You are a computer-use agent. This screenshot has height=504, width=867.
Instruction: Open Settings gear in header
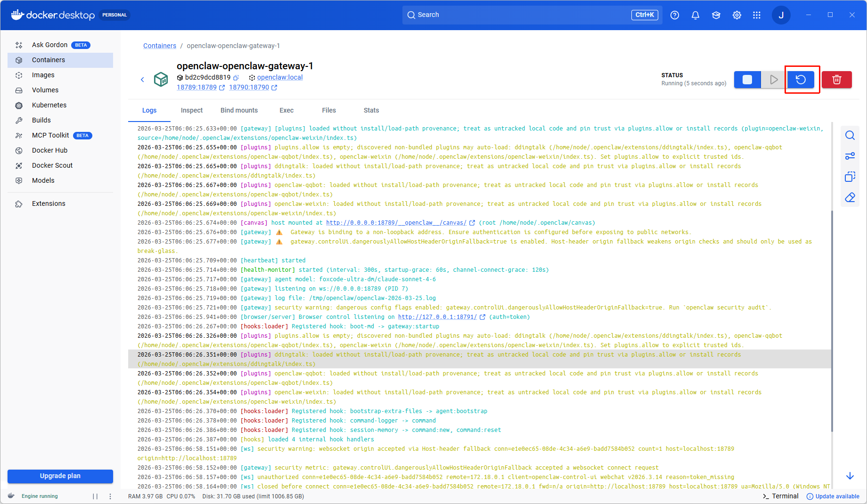(737, 15)
